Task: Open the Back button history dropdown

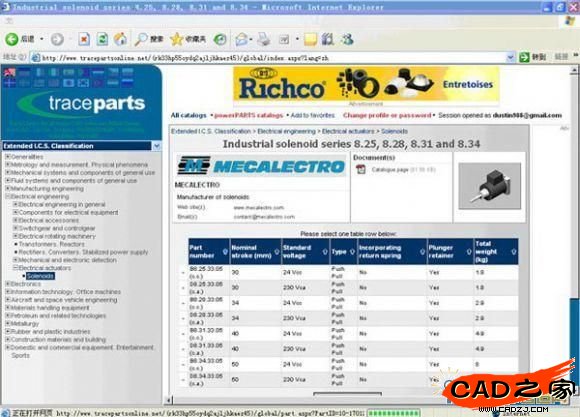Action: click(41, 39)
